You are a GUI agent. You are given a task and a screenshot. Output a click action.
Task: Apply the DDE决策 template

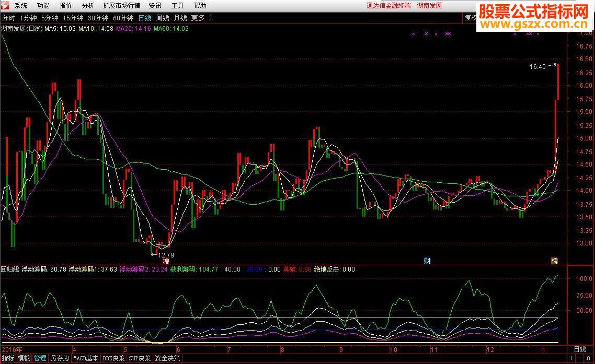(113, 358)
